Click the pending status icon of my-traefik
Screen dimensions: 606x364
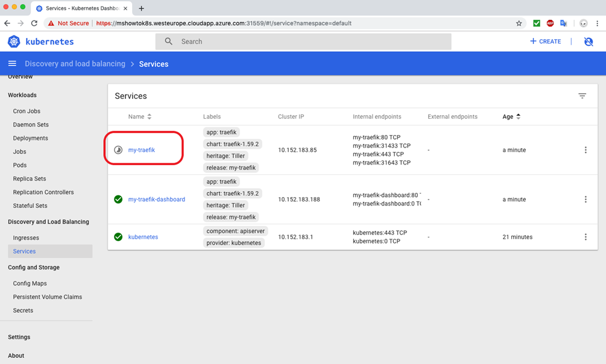coord(118,150)
